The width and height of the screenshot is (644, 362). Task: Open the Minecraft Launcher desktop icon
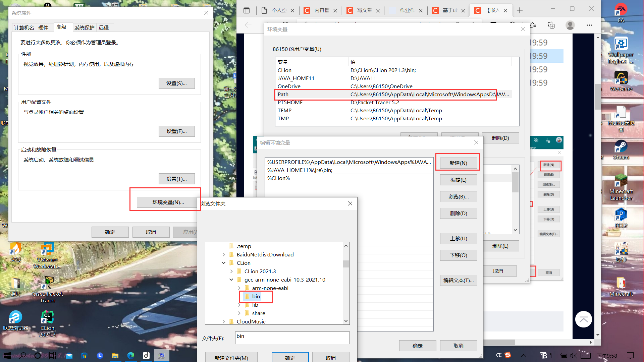(621, 187)
